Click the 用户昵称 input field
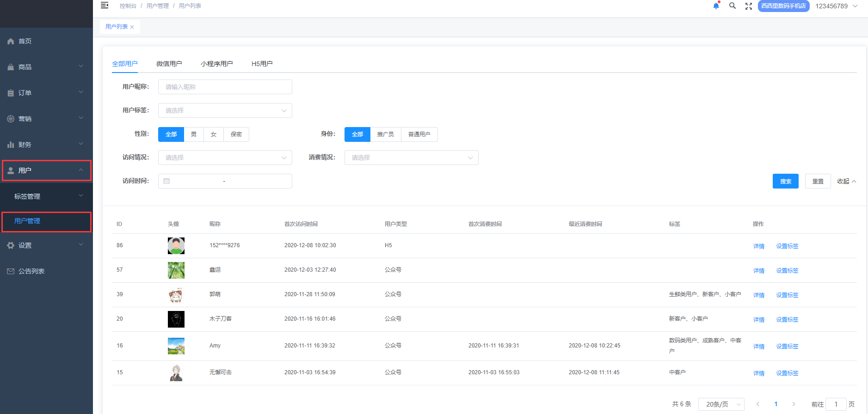Viewport: 868px width, 414px height. (225, 87)
